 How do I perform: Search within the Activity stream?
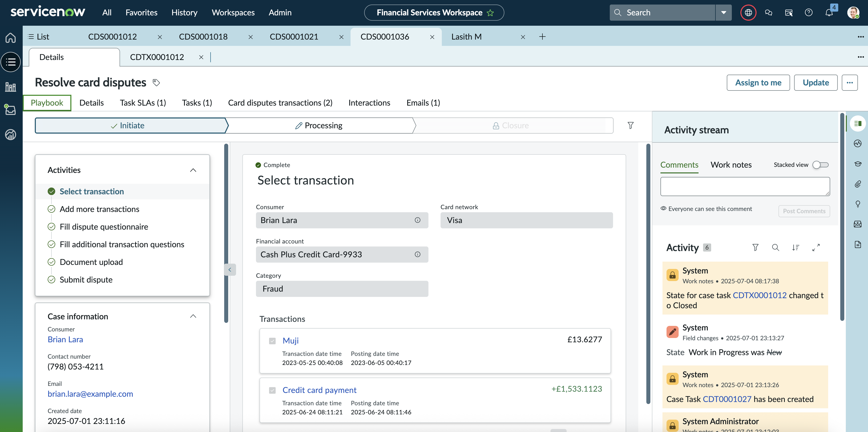(775, 248)
